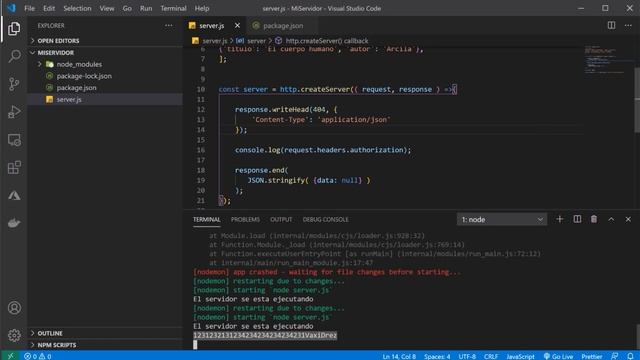Expand the Outline section

105,333
